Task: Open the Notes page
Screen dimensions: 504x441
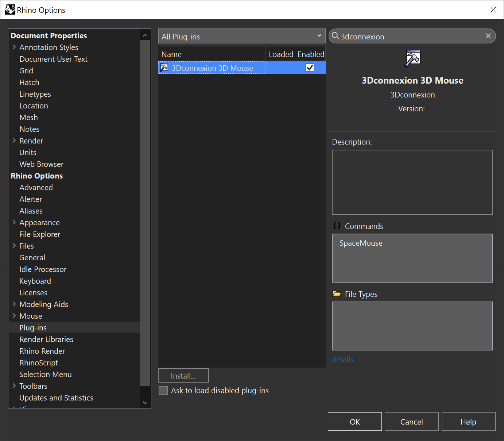Action: tap(29, 129)
